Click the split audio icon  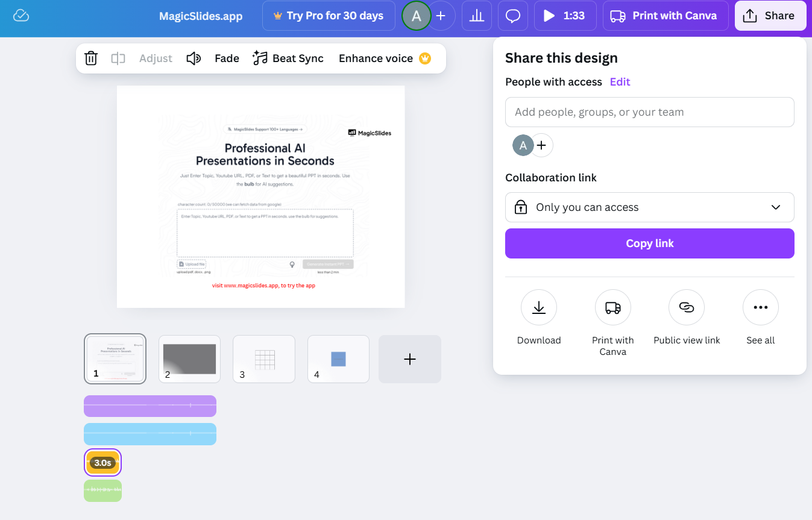point(118,58)
